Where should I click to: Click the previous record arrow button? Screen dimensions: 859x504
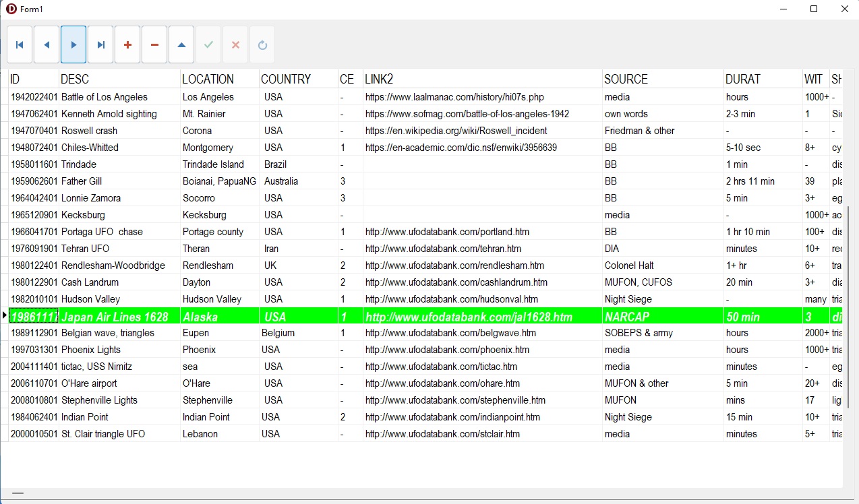tap(47, 44)
